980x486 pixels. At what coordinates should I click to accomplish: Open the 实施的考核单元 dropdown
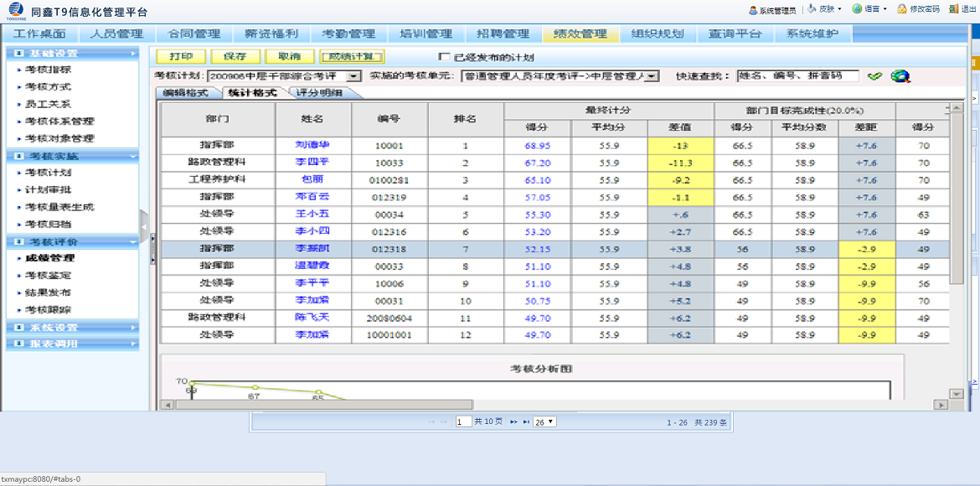(652, 76)
